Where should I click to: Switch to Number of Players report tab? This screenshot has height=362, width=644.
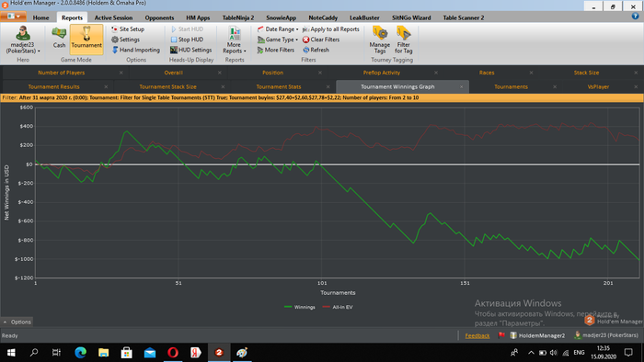point(62,73)
